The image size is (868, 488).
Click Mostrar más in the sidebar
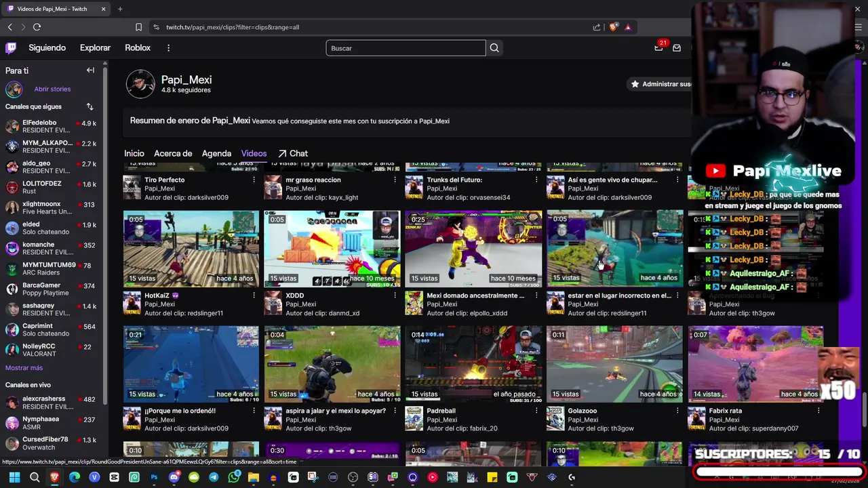[24, 368]
